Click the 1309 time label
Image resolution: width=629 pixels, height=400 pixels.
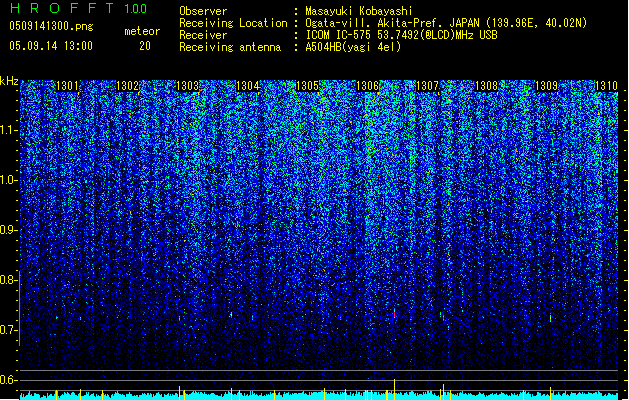click(547, 86)
